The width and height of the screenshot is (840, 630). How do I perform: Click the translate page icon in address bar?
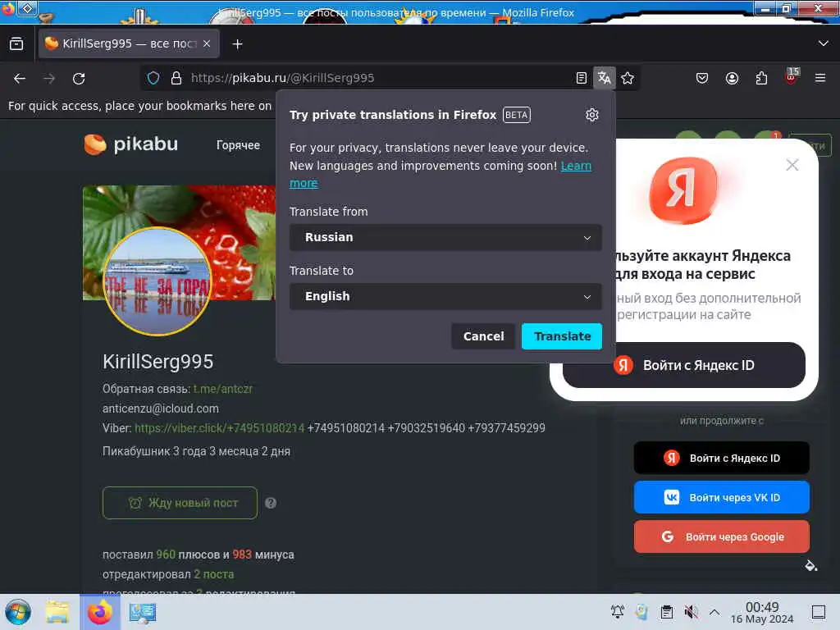[x=605, y=78]
